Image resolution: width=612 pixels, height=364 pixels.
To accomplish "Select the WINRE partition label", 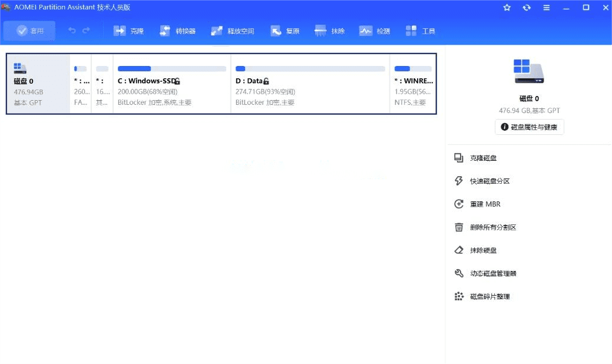I will pyautogui.click(x=413, y=81).
